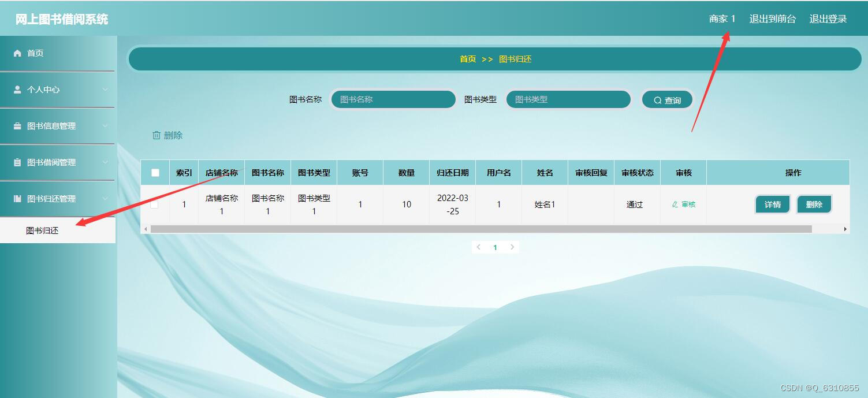Open 图书归还管理 in the sidebar
Viewport: 868px width, 398px height.
click(x=58, y=199)
